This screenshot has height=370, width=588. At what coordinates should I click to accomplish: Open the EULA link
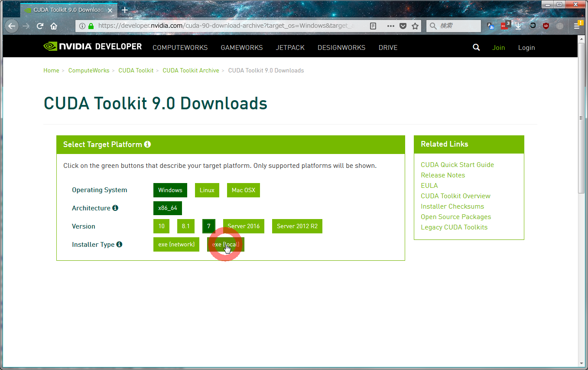coord(429,186)
